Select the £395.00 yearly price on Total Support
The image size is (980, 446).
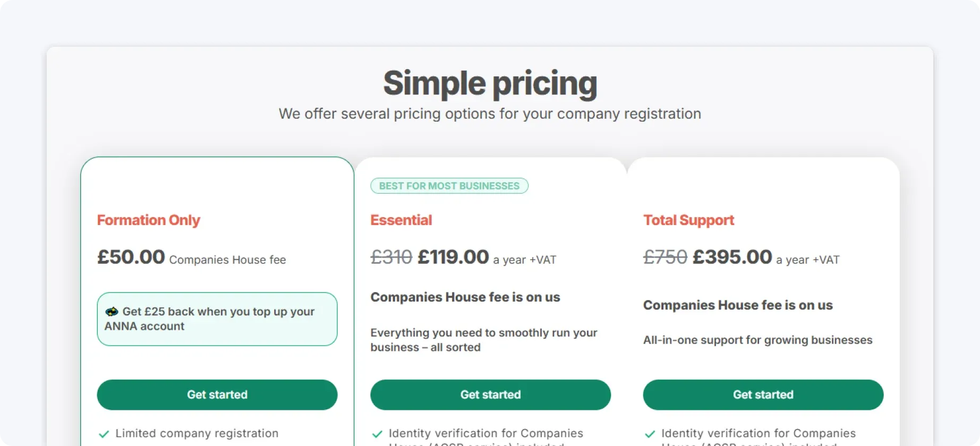point(732,257)
